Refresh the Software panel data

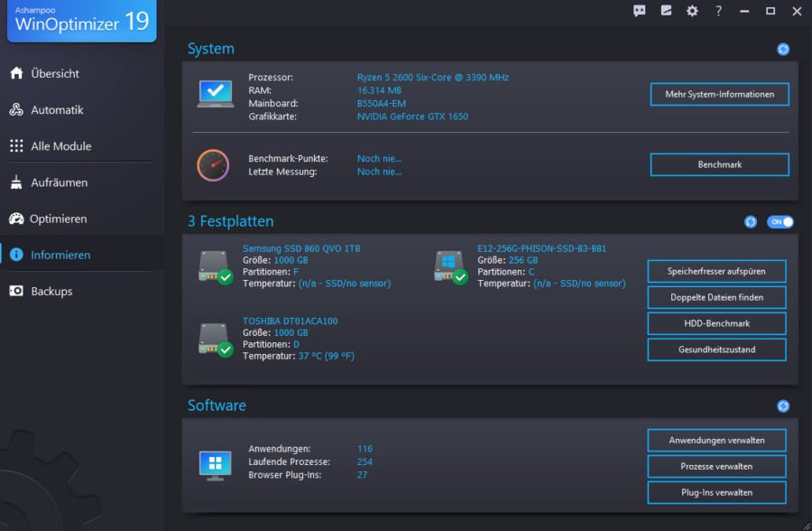pos(782,405)
